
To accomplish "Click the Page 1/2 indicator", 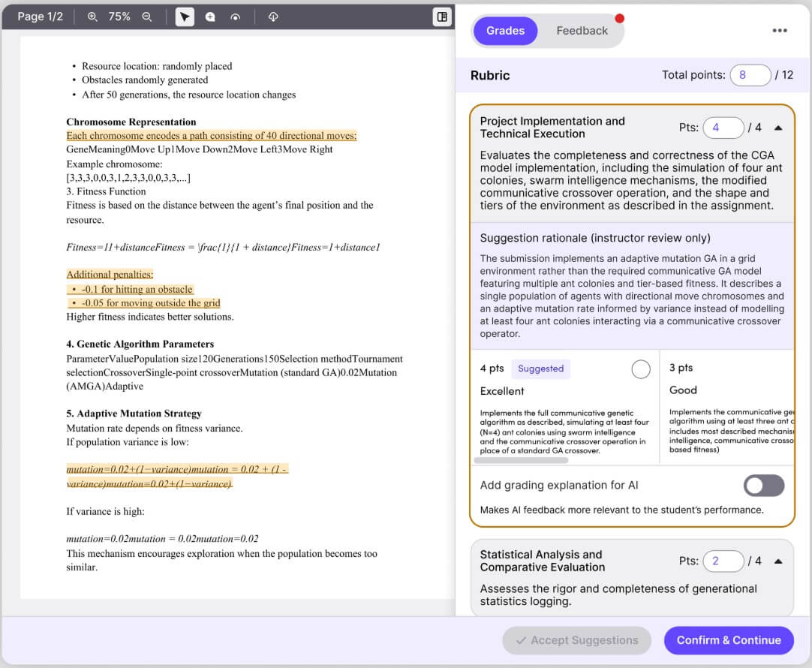I will tap(40, 17).
